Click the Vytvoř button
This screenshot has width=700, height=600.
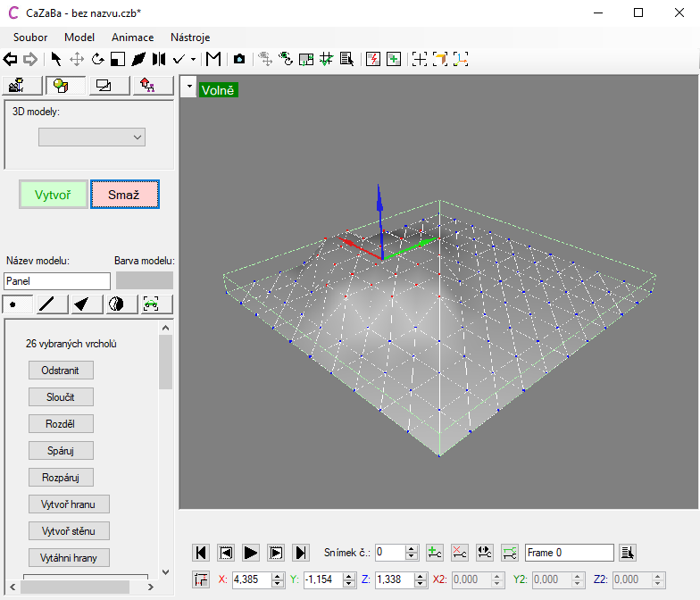54,195
